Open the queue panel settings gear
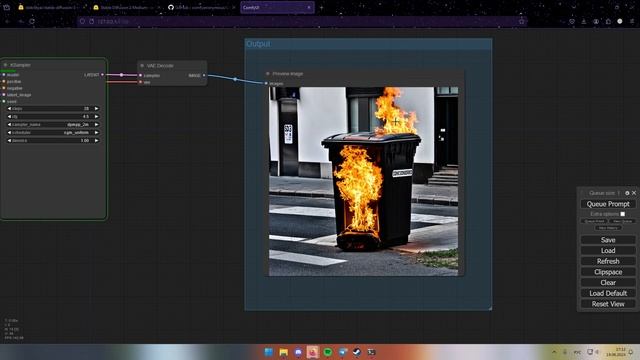 click(627, 193)
